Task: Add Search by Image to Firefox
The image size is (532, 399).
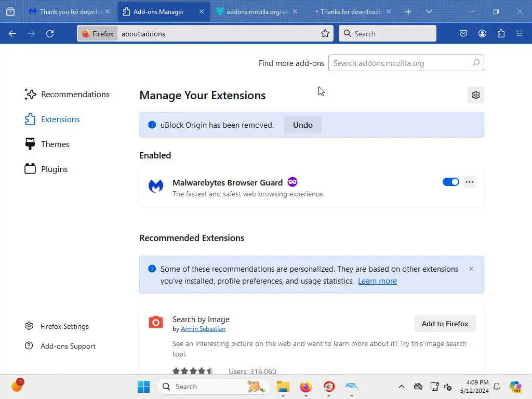Action: [x=445, y=324]
